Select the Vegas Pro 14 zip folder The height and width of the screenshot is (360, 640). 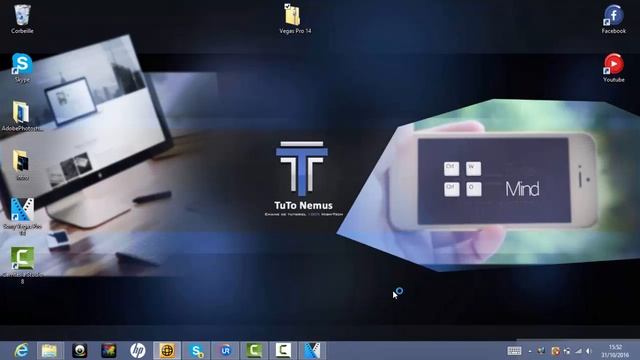click(x=295, y=19)
